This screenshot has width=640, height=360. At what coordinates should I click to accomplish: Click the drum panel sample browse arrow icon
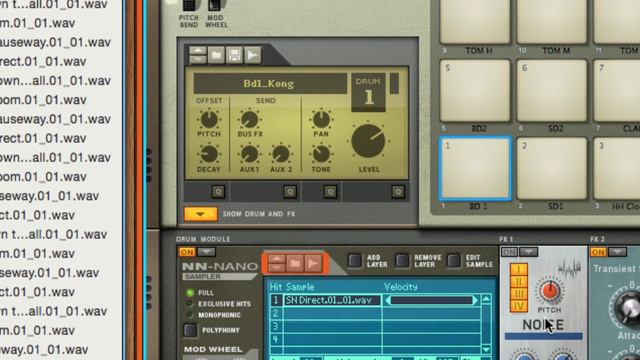pyautogui.click(x=253, y=55)
